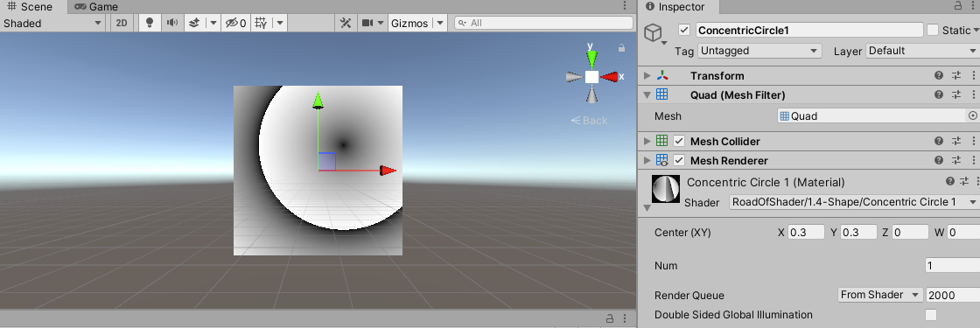
Task: Tick the Static checkbox
Action: (933, 30)
